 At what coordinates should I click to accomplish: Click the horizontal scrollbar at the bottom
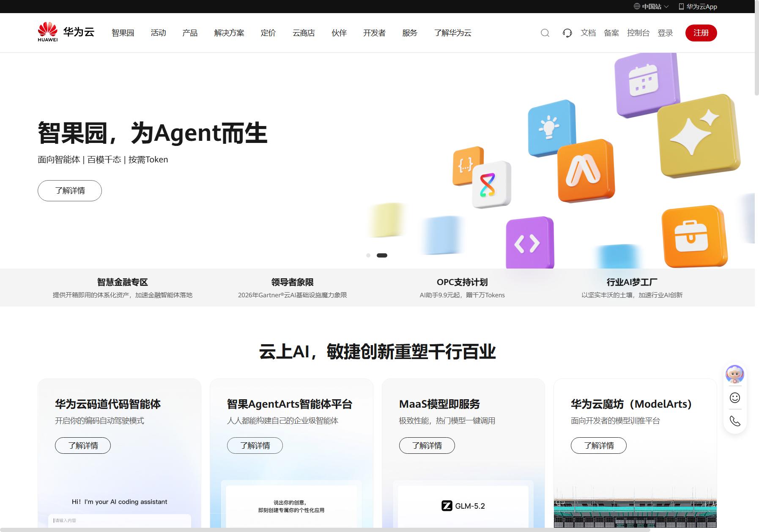coord(325,530)
